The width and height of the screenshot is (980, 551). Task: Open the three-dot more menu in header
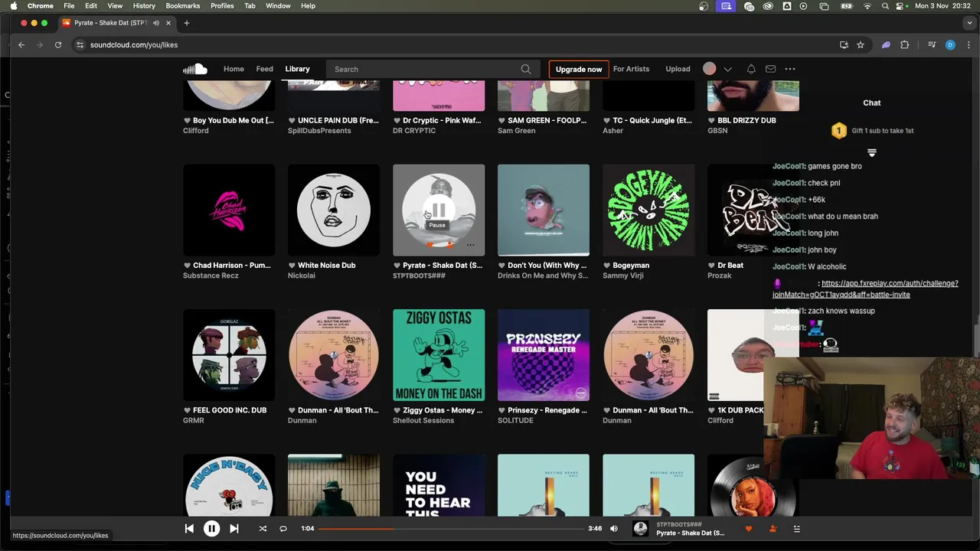click(790, 69)
